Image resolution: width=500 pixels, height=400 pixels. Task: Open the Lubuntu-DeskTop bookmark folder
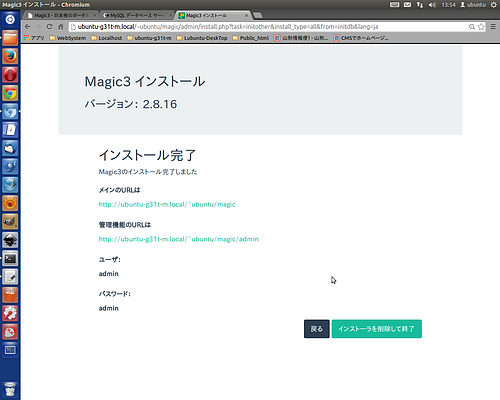202,38
